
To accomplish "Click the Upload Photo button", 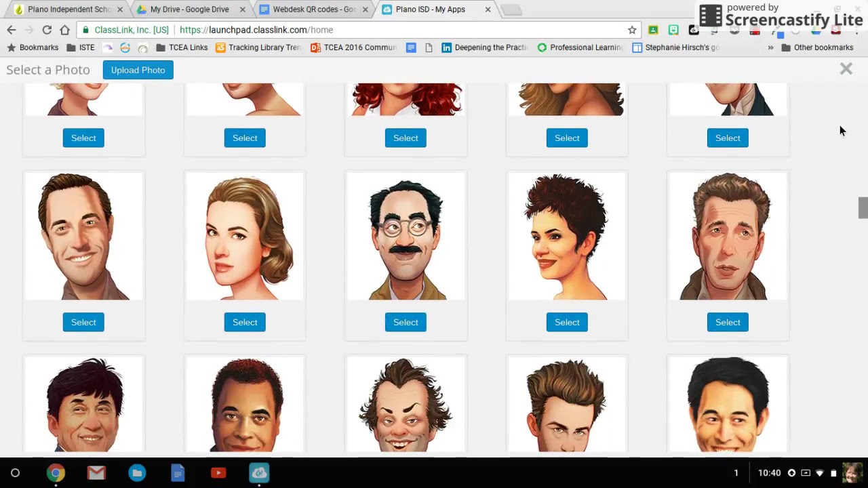I will coord(138,70).
